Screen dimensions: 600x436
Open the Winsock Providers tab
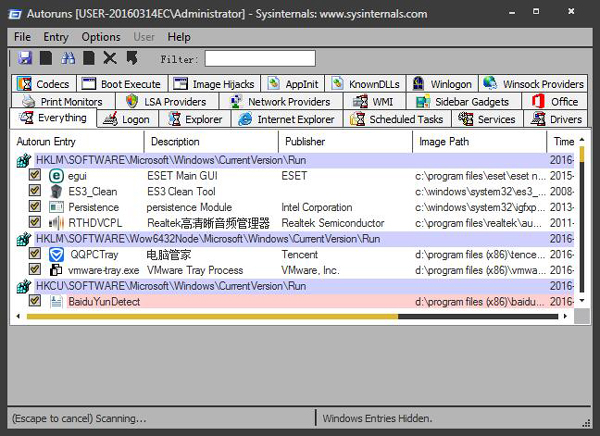tap(533, 83)
